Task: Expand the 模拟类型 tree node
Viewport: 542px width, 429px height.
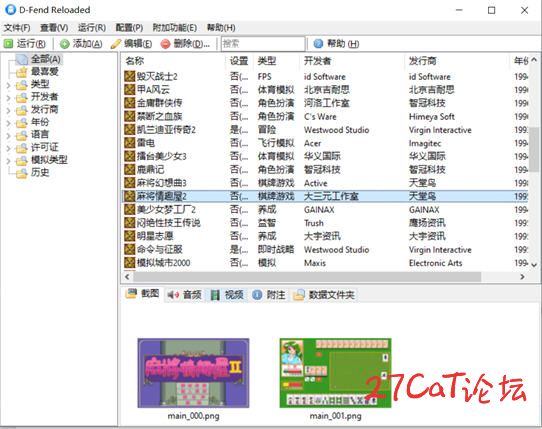Action: pos(9,160)
